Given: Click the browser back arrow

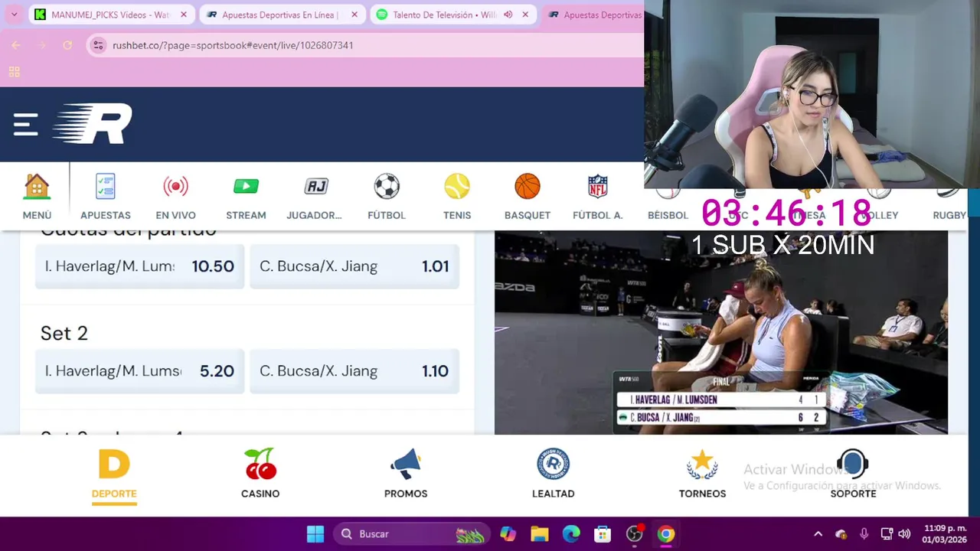Looking at the screenshot, I should point(16,45).
